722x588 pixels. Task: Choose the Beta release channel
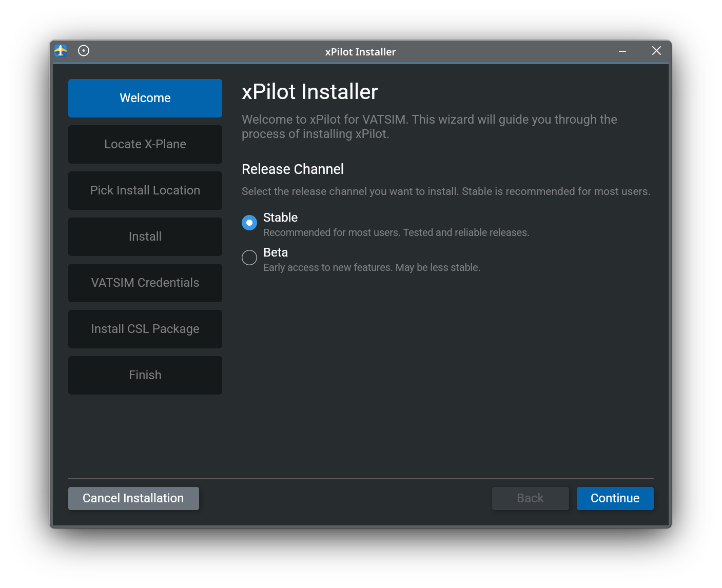(249, 258)
